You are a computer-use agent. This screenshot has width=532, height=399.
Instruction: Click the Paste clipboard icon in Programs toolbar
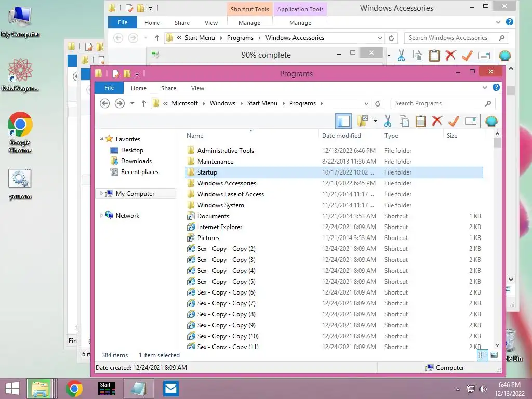[x=421, y=121]
